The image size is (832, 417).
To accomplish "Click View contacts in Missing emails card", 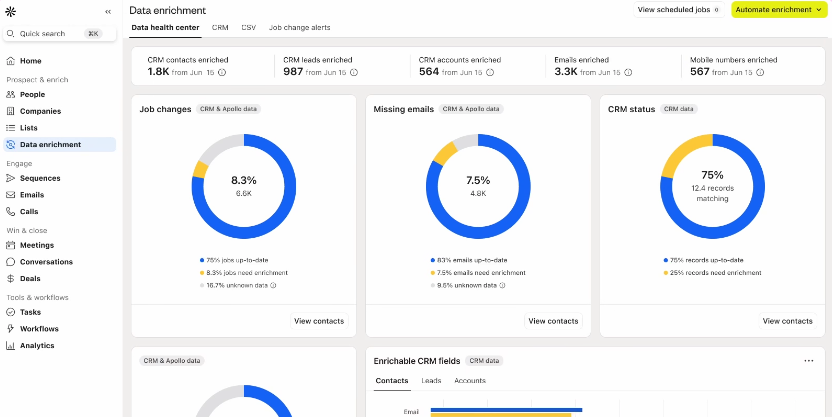I will [x=553, y=321].
